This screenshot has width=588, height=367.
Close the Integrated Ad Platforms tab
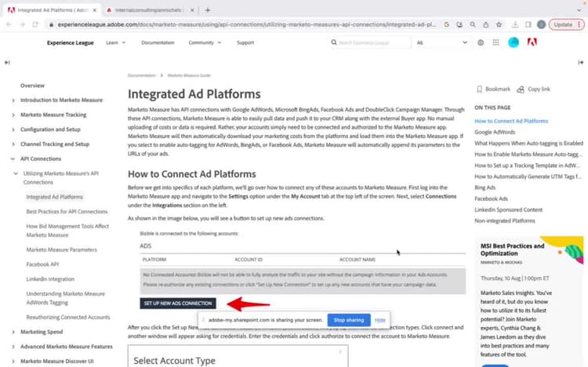click(x=95, y=10)
